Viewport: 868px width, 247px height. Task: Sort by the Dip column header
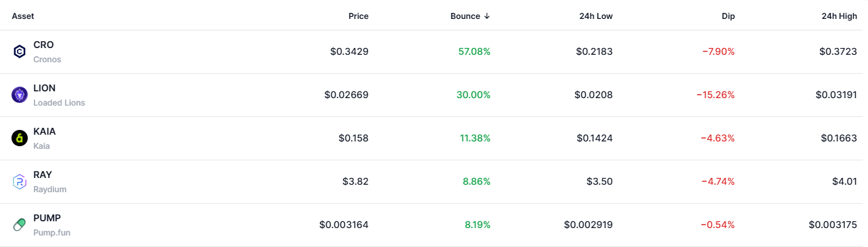click(728, 16)
